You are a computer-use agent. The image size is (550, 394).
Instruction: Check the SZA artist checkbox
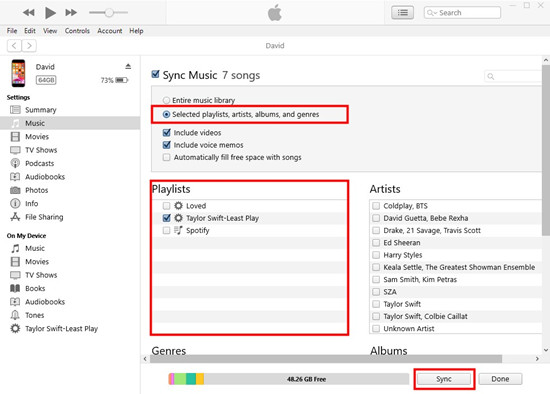coord(376,292)
